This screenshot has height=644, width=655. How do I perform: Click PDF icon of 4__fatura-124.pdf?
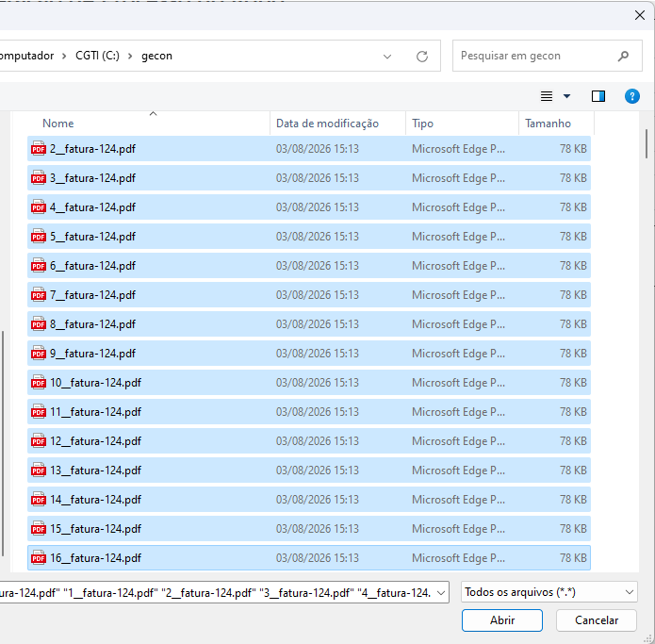[x=39, y=206]
